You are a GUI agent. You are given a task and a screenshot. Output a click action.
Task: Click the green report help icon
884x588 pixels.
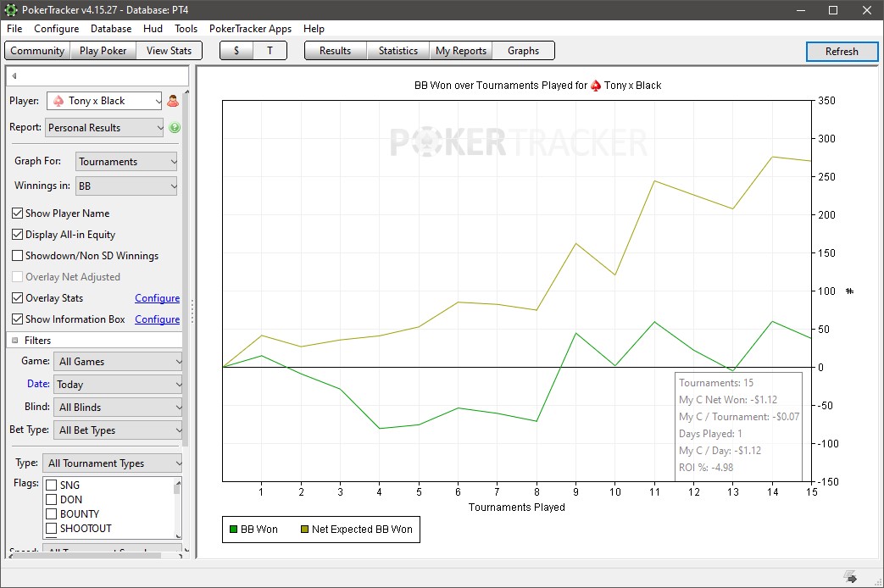tap(175, 127)
